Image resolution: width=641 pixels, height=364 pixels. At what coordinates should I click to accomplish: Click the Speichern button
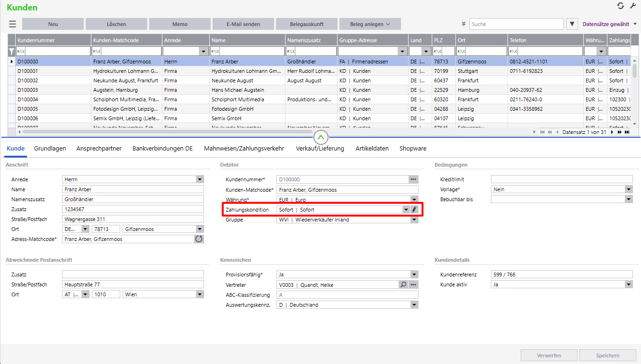[608, 355]
